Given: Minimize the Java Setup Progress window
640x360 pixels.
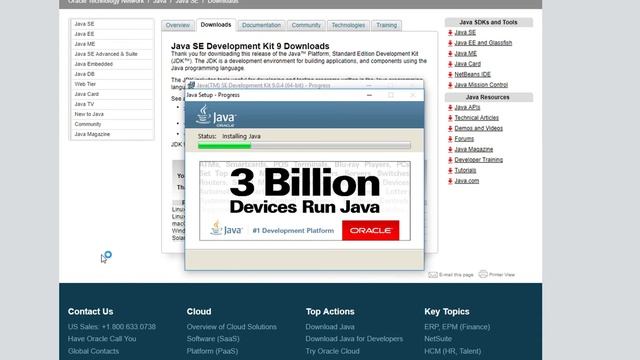Looking at the screenshot, I should [369, 95].
